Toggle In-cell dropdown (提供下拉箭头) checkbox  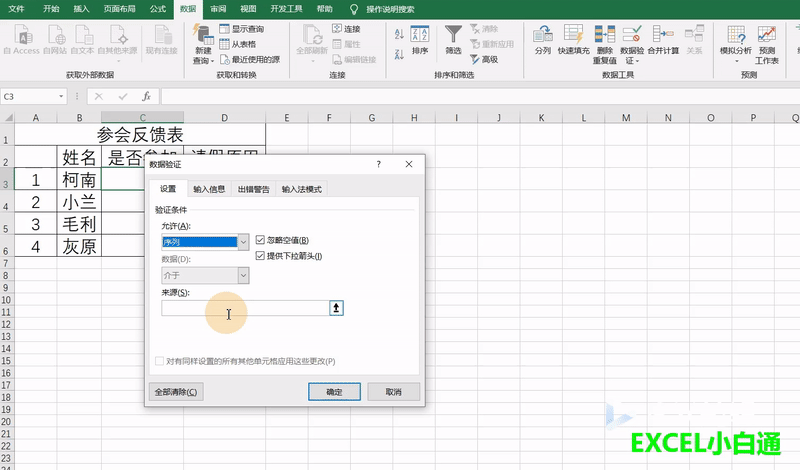(260, 256)
